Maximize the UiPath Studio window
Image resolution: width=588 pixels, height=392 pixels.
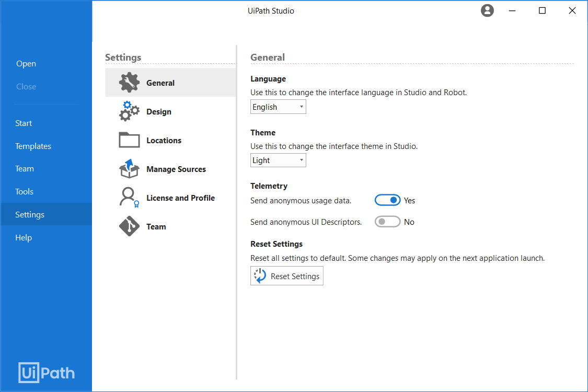tap(542, 10)
